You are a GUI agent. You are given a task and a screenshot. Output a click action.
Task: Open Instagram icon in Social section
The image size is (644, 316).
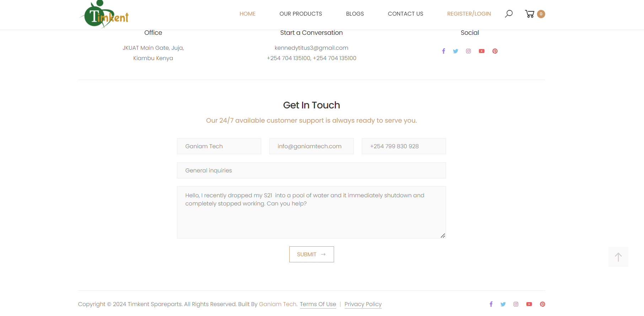pyautogui.click(x=468, y=51)
